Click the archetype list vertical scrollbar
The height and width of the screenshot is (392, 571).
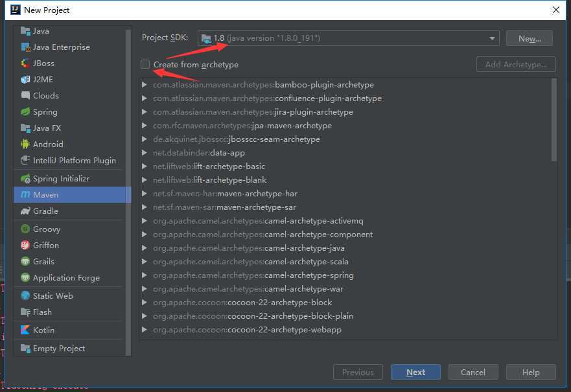click(554, 120)
